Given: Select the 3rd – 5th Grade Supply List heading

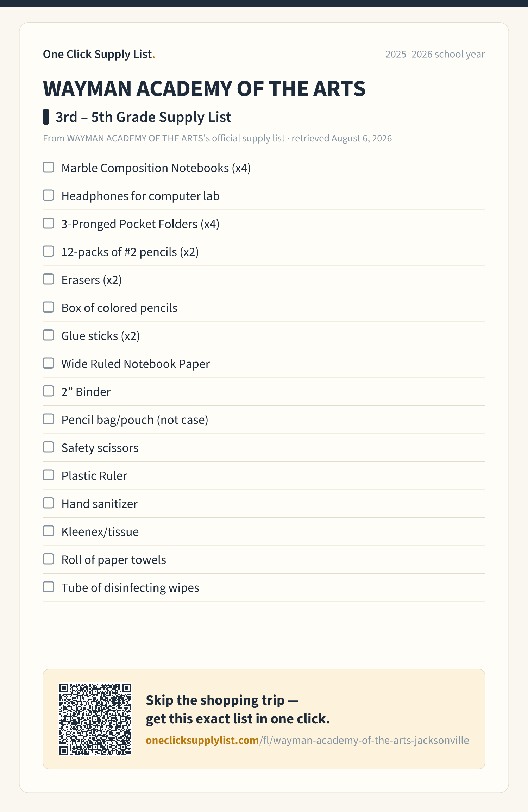Looking at the screenshot, I should tap(143, 117).
